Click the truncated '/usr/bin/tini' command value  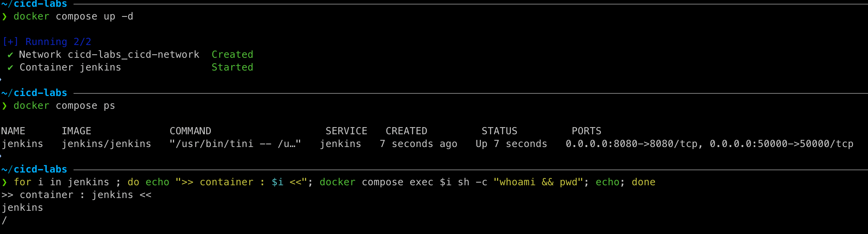[235, 144]
